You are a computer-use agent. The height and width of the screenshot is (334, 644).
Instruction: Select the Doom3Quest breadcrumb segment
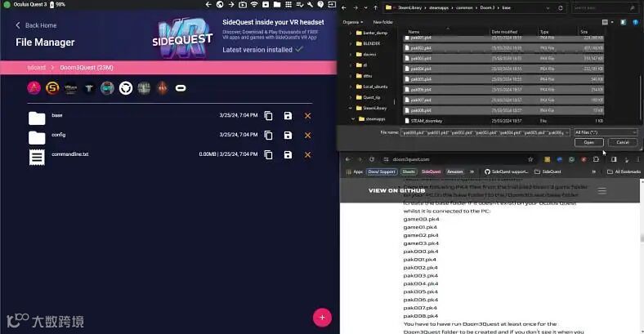tap(87, 68)
